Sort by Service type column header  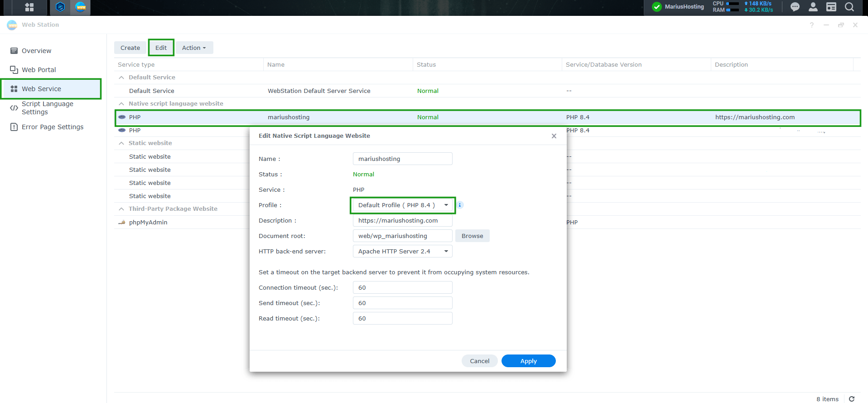click(188, 64)
